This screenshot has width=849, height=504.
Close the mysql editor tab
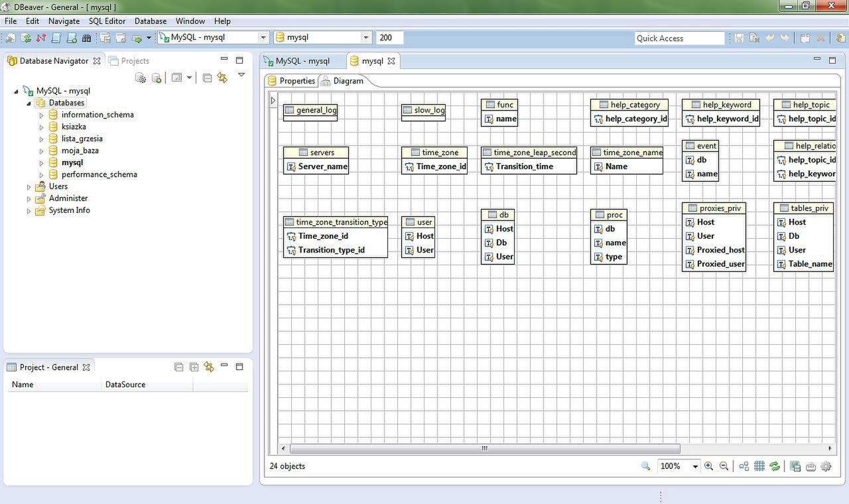391,61
